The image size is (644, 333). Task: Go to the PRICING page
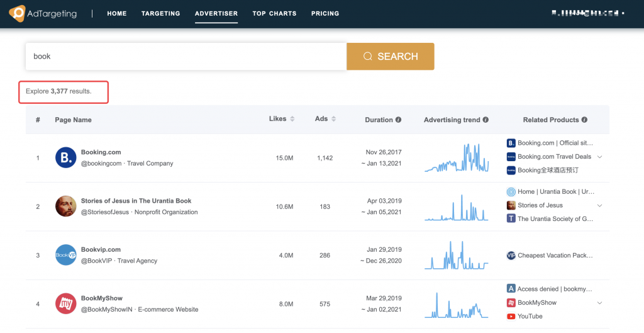[x=325, y=14]
